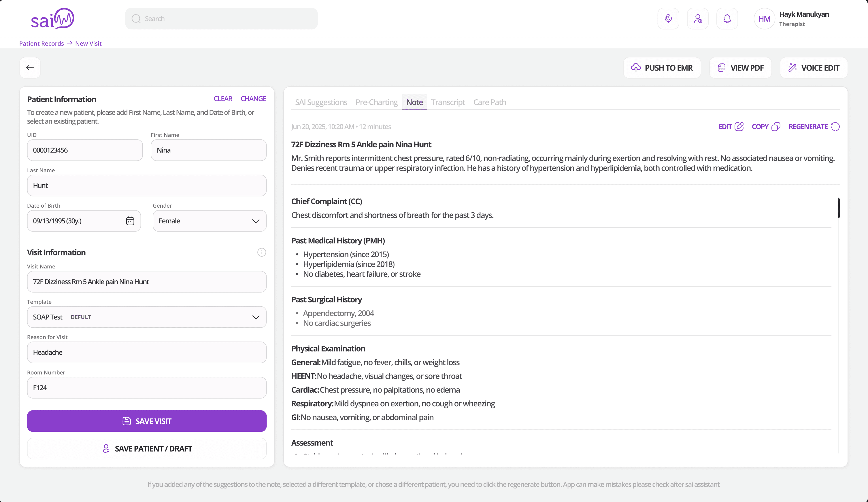This screenshot has width=868, height=502.
Task: Click the Last Name field containing Hunt
Action: point(147,185)
